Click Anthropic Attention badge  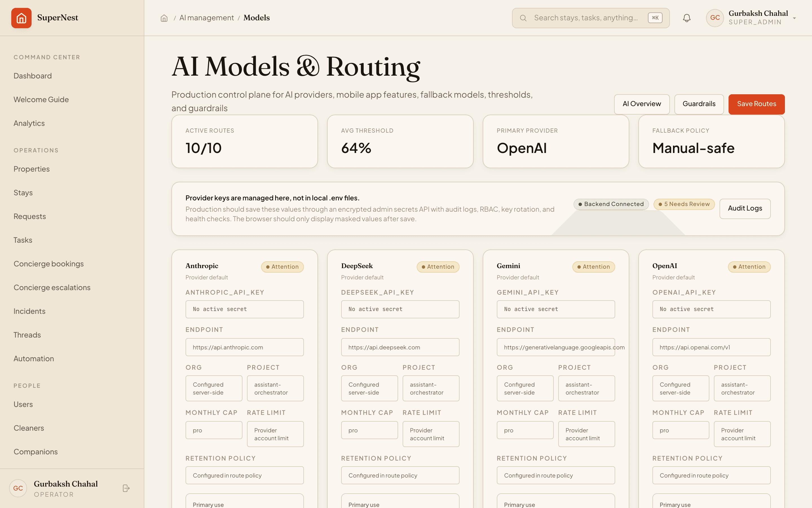(x=282, y=267)
